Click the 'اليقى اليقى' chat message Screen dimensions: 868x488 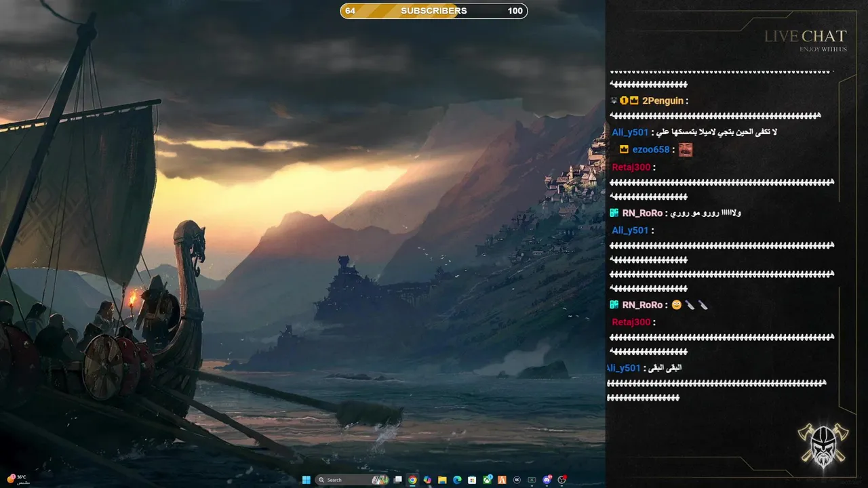tap(665, 367)
